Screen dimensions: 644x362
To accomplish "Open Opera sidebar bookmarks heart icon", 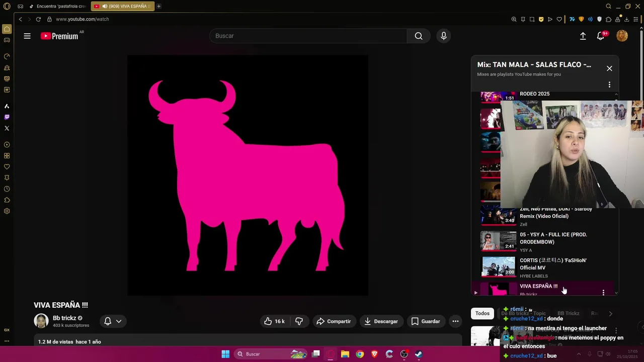I will pyautogui.click(x=7, y=167).
